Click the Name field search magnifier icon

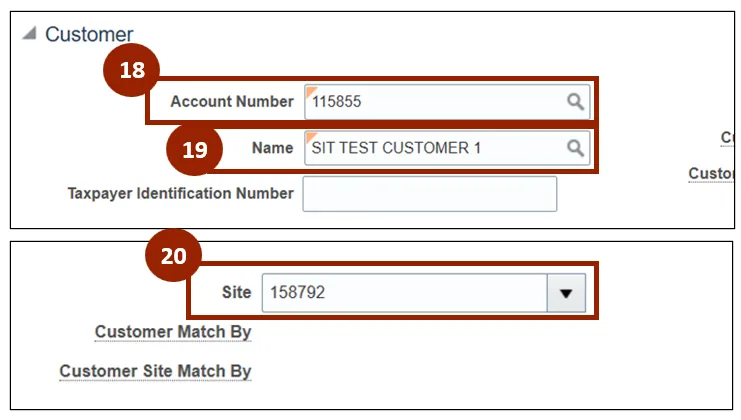tap(575, 148)
